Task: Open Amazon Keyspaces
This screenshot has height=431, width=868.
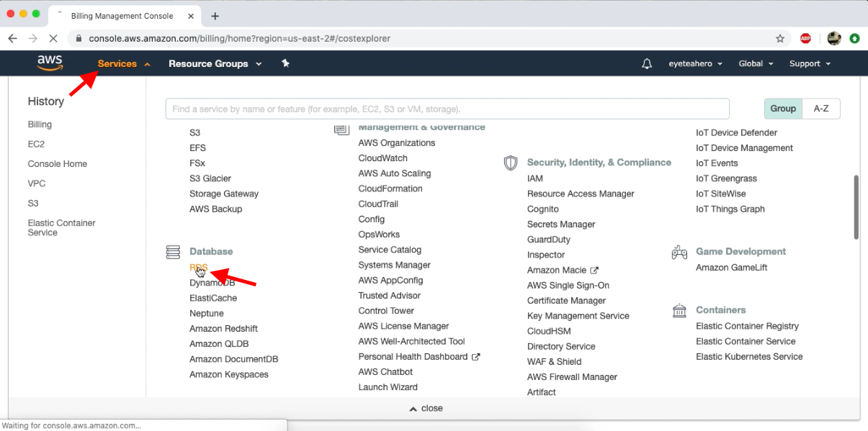Action: pyautogui.click(x=229, y=375)
